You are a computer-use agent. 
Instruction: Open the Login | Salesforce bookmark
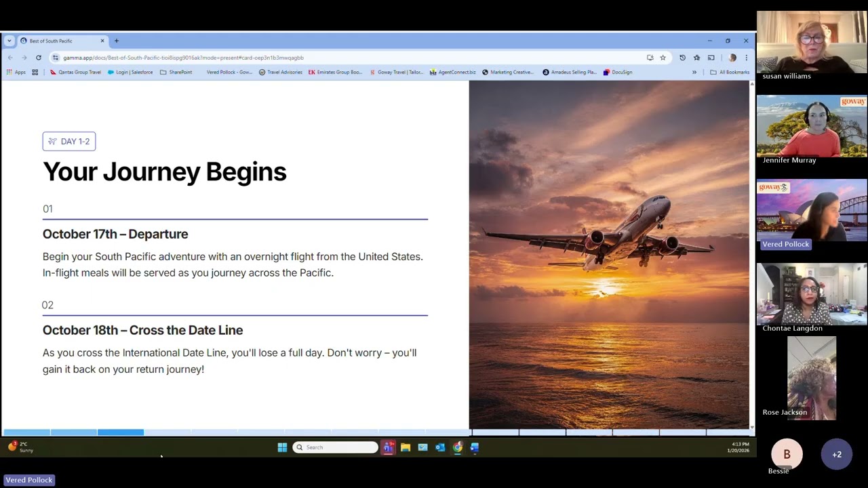130,72
